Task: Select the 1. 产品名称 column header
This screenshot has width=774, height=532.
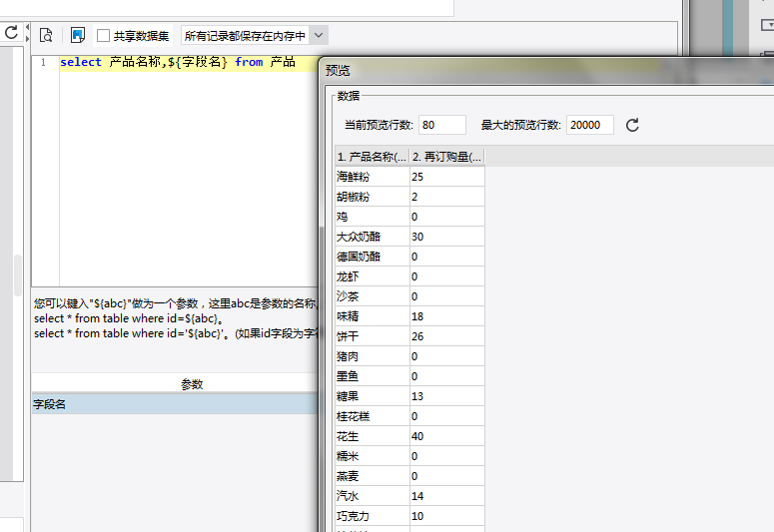Action: 373,157
